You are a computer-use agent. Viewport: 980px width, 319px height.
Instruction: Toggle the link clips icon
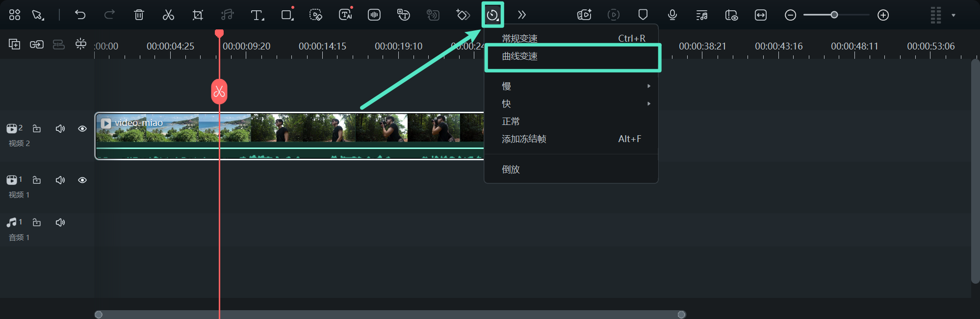tap(37, 45)
